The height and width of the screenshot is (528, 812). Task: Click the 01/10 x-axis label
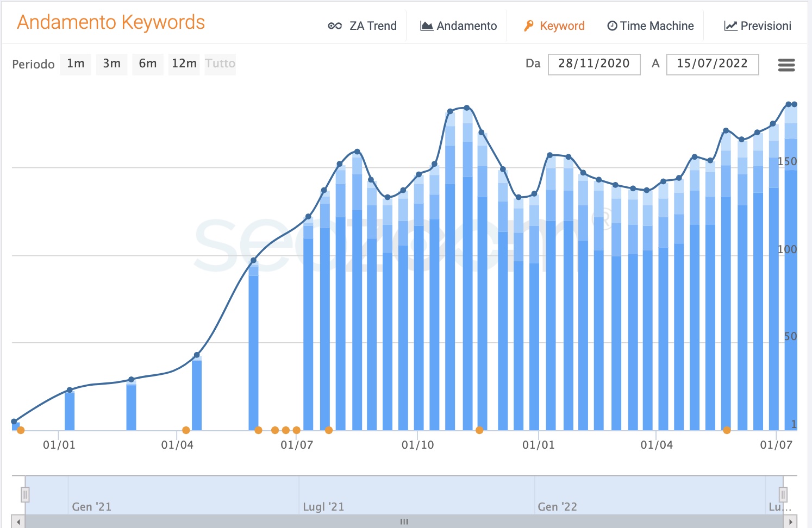417,445
